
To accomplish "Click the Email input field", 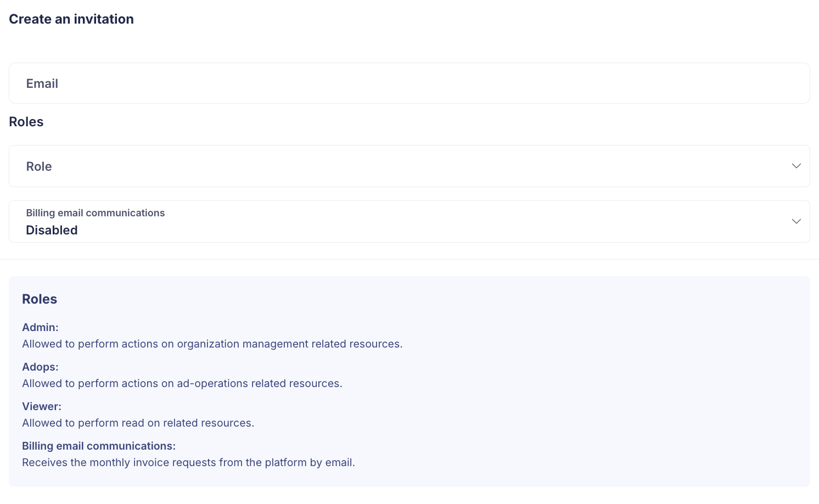I will tap(409, 83).
